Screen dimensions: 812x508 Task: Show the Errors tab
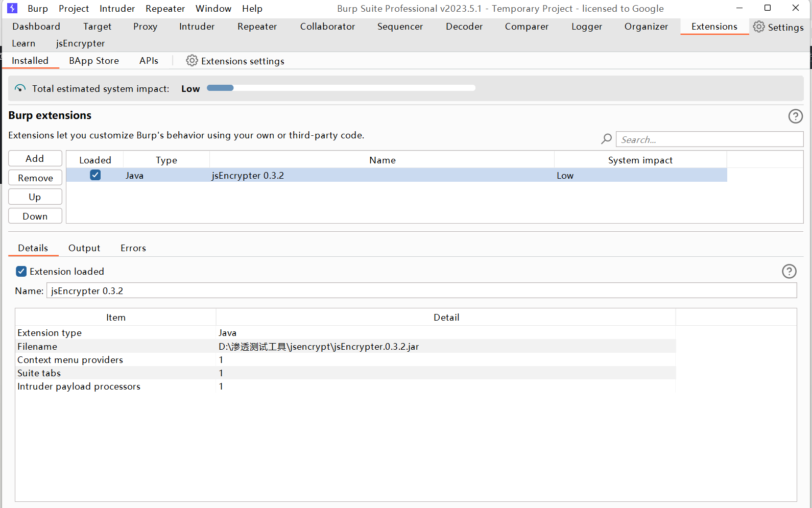pos(133,248)
